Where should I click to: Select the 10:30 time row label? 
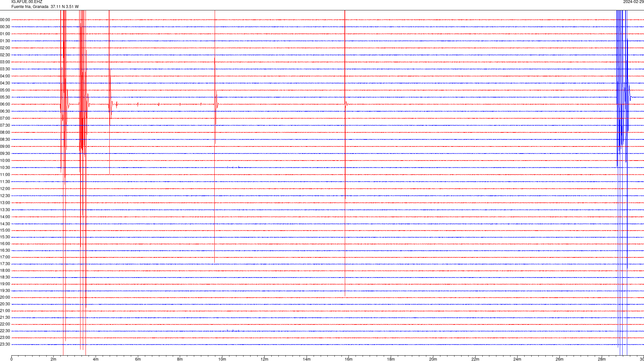(x=5, y=168)
